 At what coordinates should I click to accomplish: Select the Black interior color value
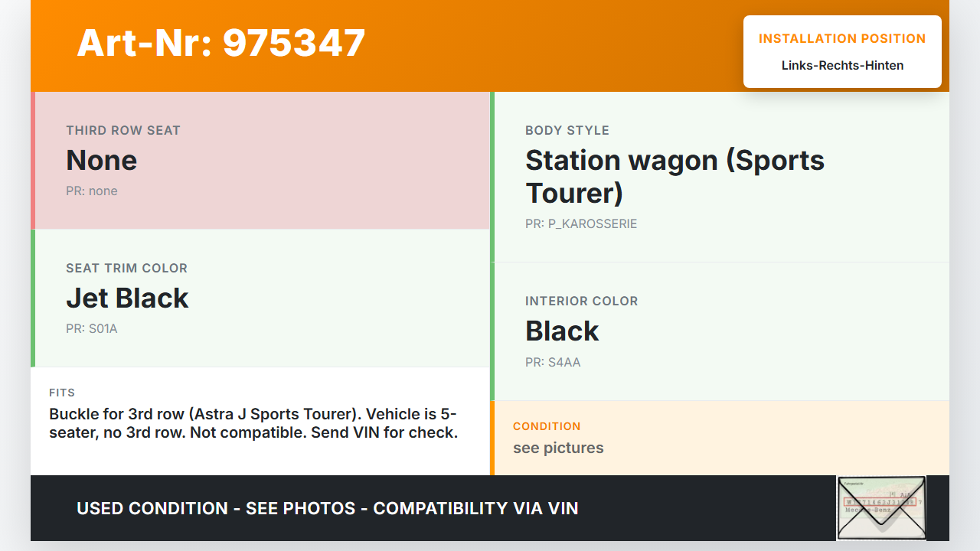coord(562,331)
